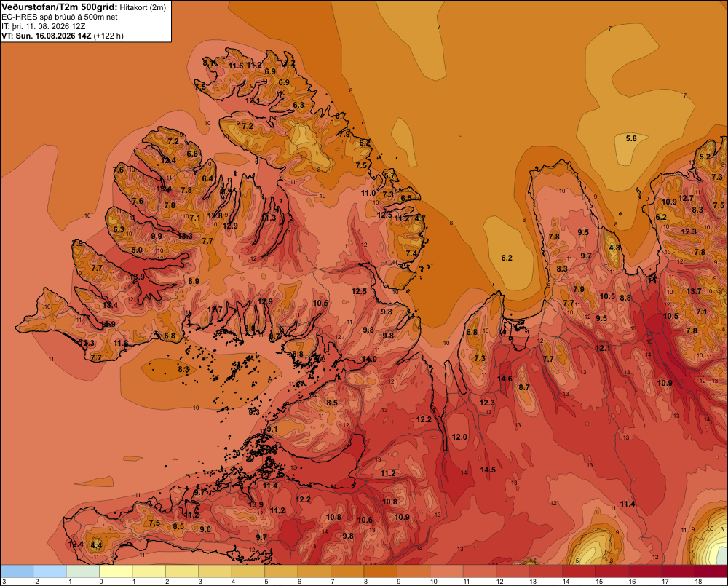Viewport: 728px width, 586px height.
Task: Click the 5.2 temperature value
Action: point(705,157)
